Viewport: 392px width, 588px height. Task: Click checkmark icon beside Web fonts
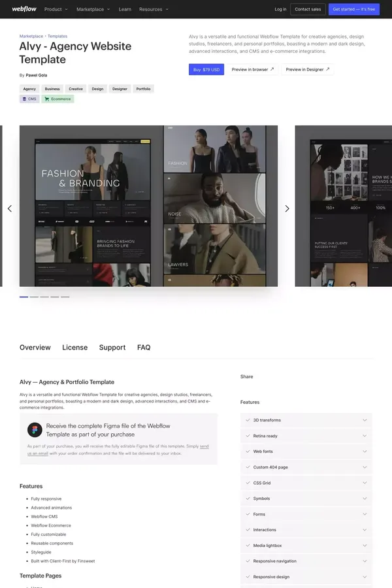click(248, 451)
